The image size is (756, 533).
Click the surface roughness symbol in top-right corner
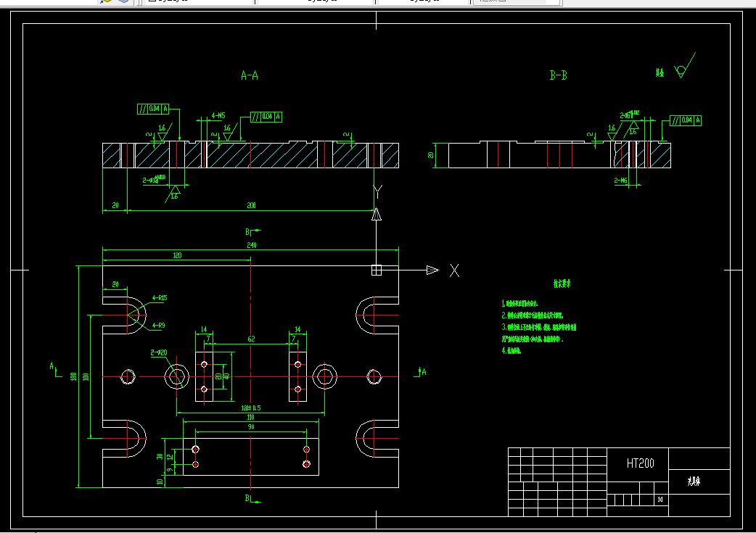(685, 66)
